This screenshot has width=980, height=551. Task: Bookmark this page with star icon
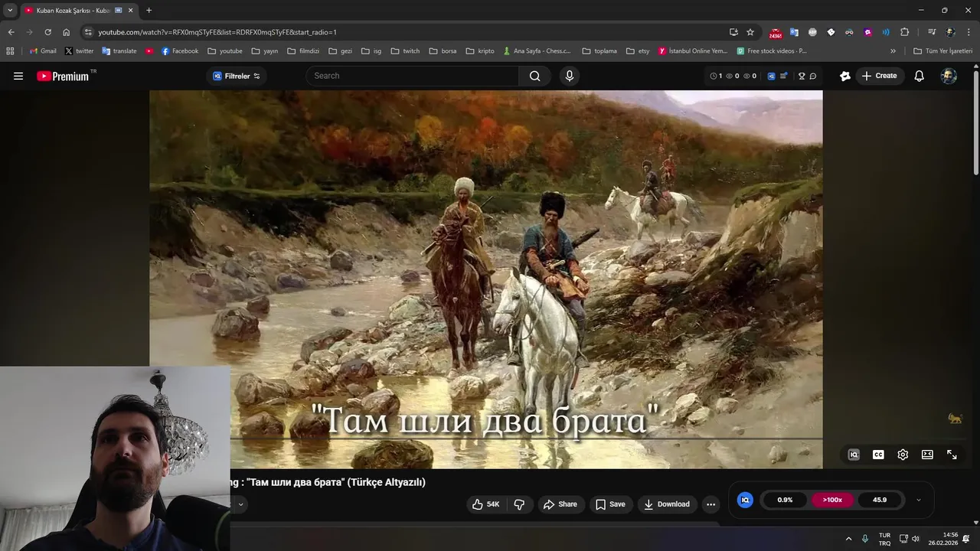[x=750, y=32]
